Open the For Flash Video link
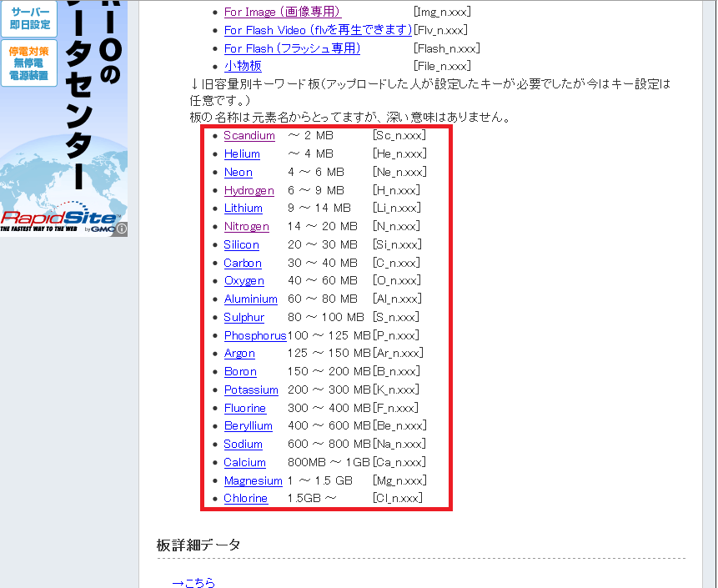 [318, 30]
